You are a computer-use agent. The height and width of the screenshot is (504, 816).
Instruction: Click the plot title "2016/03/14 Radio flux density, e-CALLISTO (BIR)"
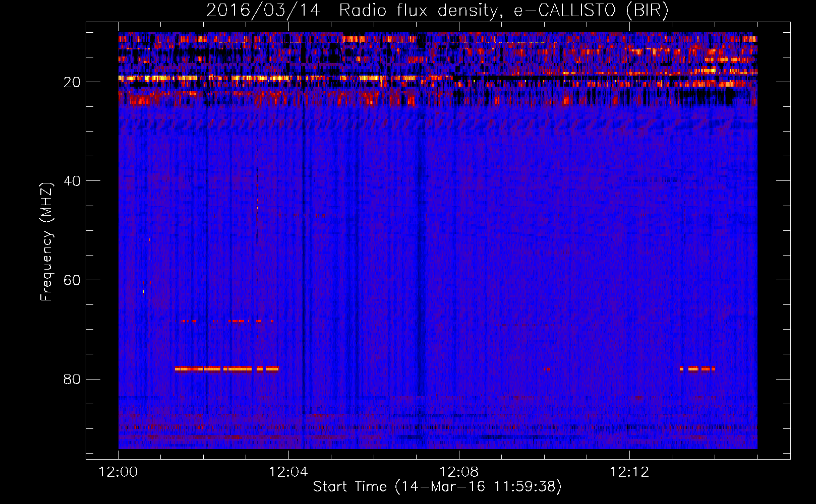pyautogui.click(x=437, y=11)
